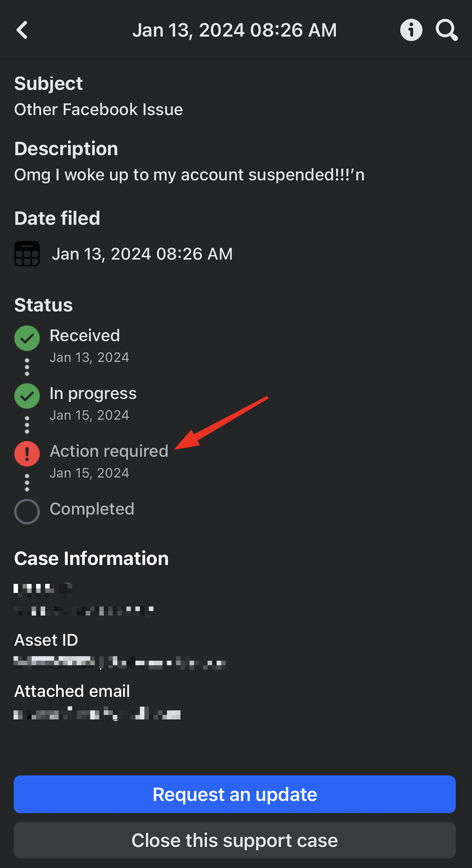Tap the empty Completed status circle
The width and height of the screenshot is (472, 868).
click(27, 511)
